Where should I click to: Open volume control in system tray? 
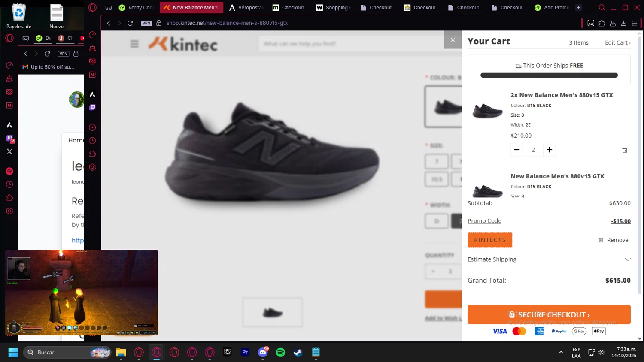point(601,352)
